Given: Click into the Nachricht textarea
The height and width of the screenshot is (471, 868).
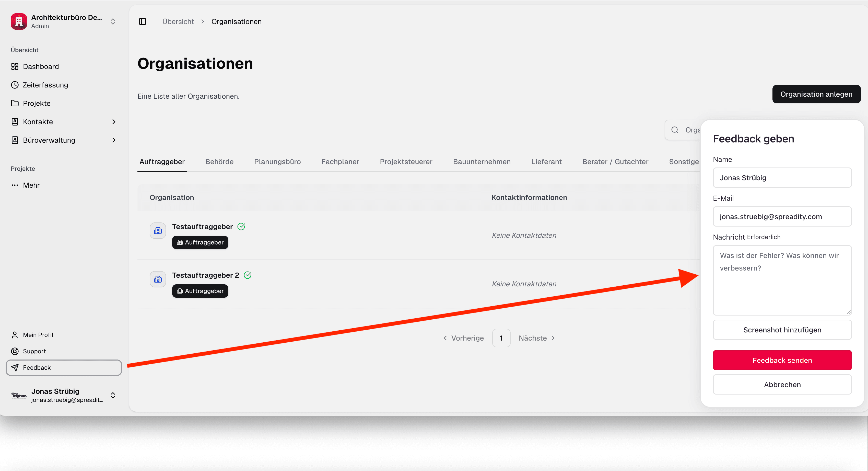Looking at the screenshot, I should coord(782,280).
